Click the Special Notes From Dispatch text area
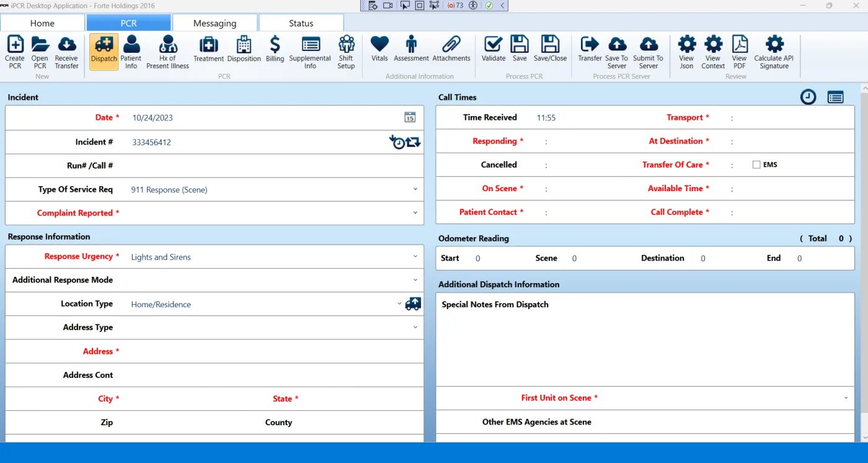This screenshot has height=463, width=868. [x=645, y=339]
